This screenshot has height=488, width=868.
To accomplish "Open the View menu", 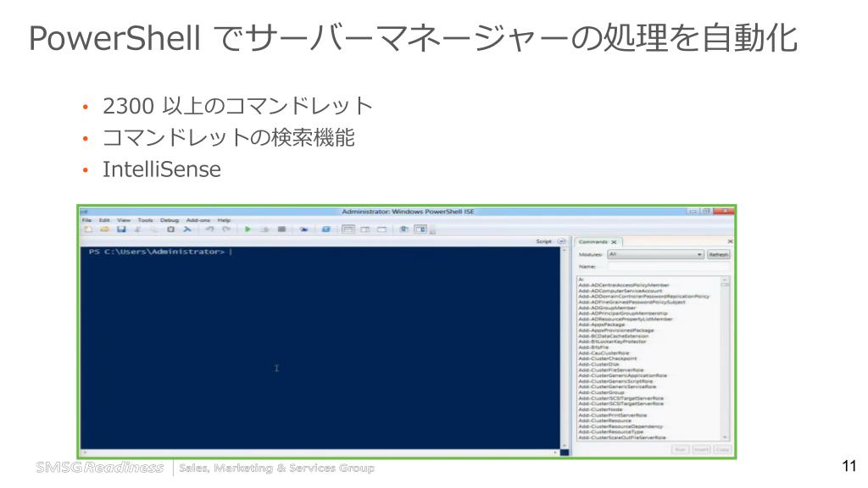I will 124,220.
